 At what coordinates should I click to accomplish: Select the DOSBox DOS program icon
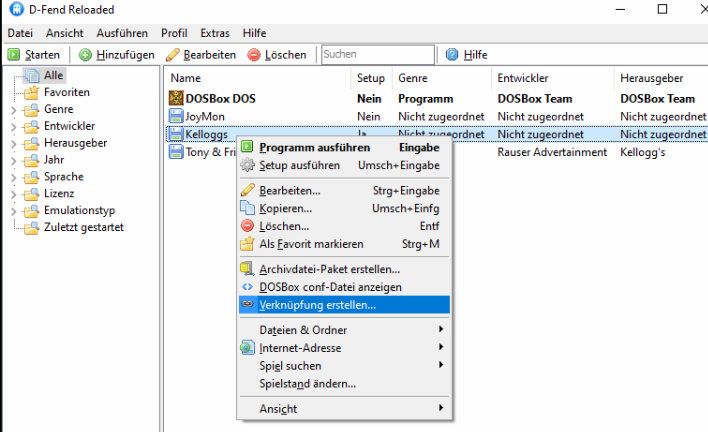(x=176, y=99)
